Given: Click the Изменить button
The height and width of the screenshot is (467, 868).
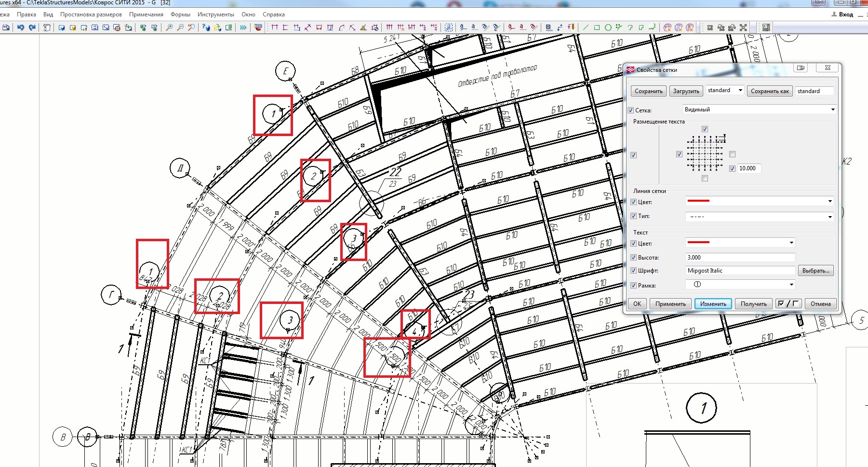Looking at the screenshot, I should [713, 304].
